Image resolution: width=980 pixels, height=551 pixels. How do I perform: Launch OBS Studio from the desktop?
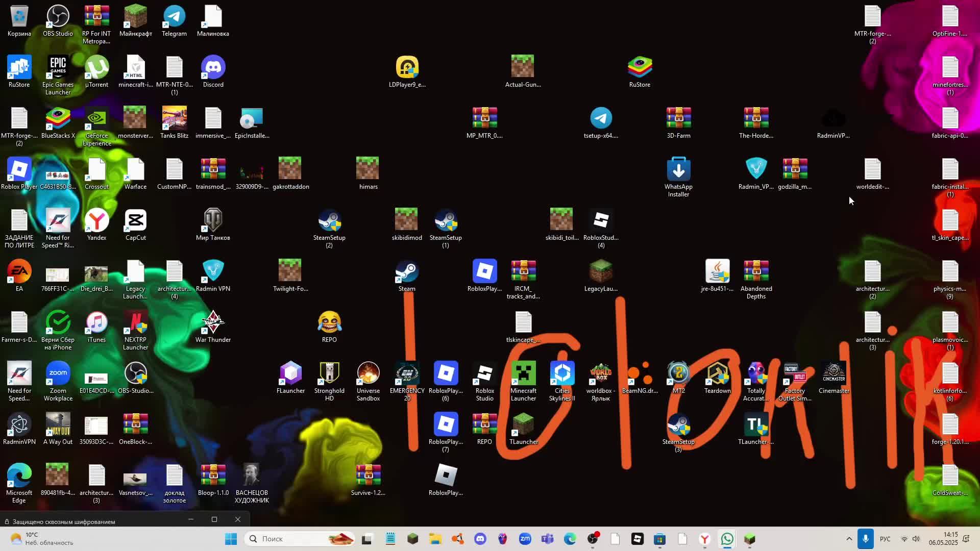(58, 17)
